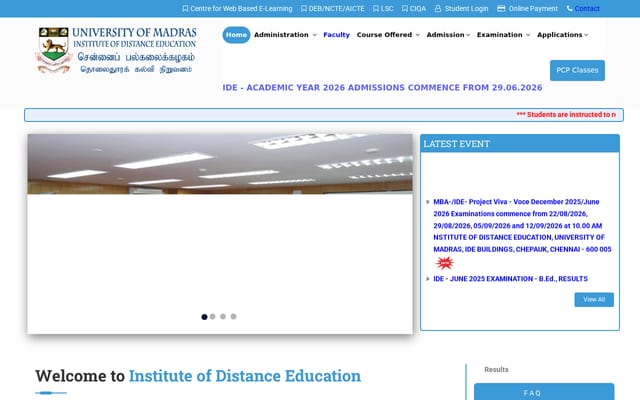
Task: Open the LSC link
Action: click(x=387, y=9)
